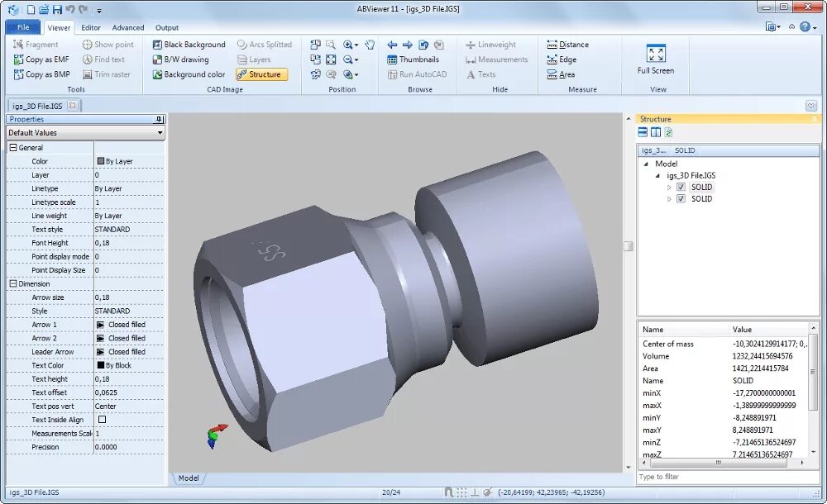Click the Volume value 1232,24415694576
This screenshot has width=827, height=504.
762,356
